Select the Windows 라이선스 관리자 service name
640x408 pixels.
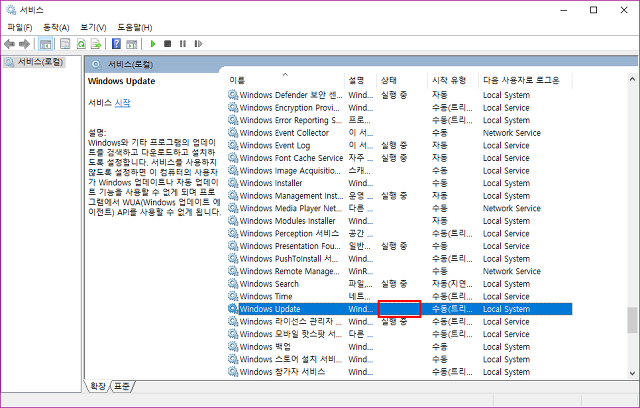tap(291, 322)
